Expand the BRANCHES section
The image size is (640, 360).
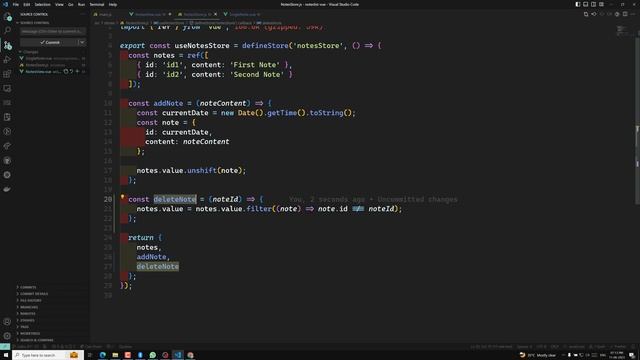(x=29, y=307)
